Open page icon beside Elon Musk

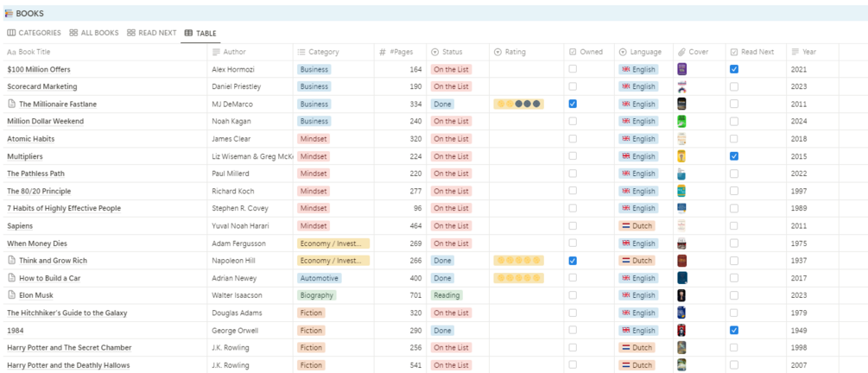(x=11, y=295)
